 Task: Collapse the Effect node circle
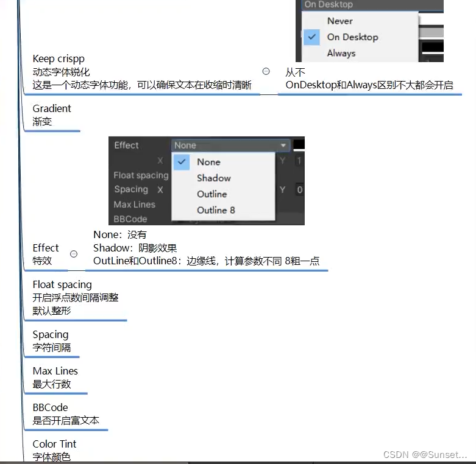pyautogui.click(x=74, y=254)
